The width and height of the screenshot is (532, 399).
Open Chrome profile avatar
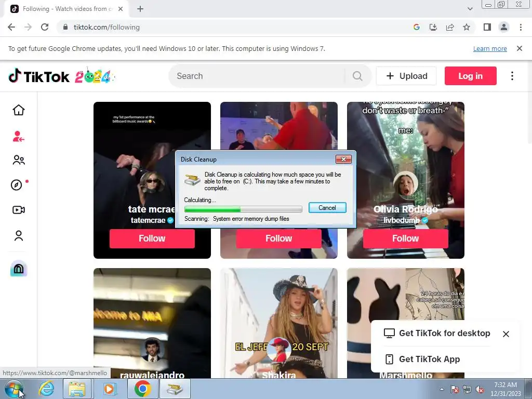[504, 27]
